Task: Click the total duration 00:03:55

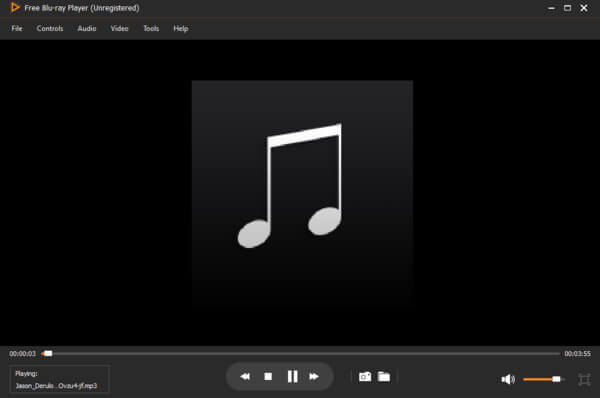Action: [577, 354]
